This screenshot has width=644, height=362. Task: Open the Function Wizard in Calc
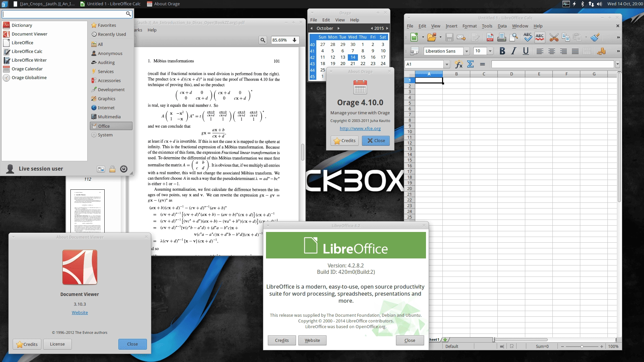tap(459, 64)
